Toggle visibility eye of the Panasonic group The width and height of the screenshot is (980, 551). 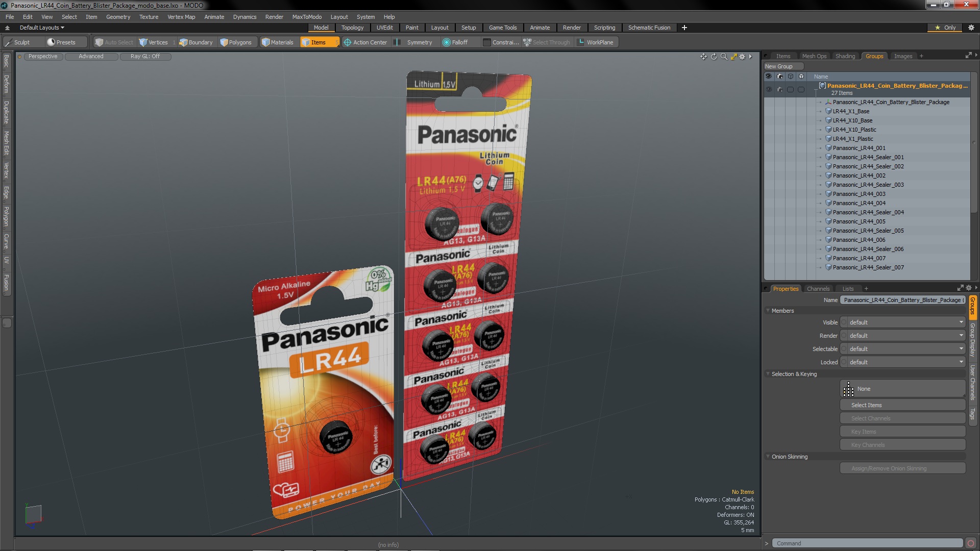click(769, 89)
